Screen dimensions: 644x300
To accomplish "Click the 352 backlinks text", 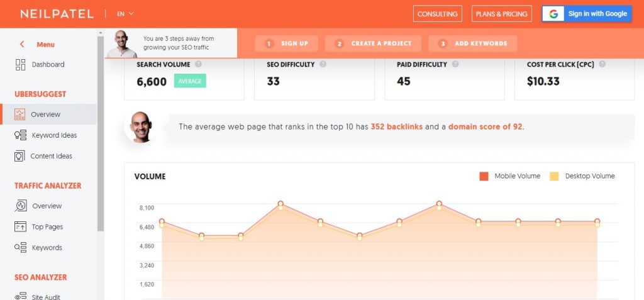I will [x=396, y=126].
